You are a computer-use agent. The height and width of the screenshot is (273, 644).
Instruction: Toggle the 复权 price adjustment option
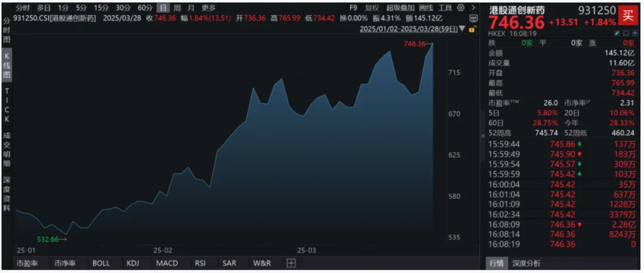(x=371, y=8)
